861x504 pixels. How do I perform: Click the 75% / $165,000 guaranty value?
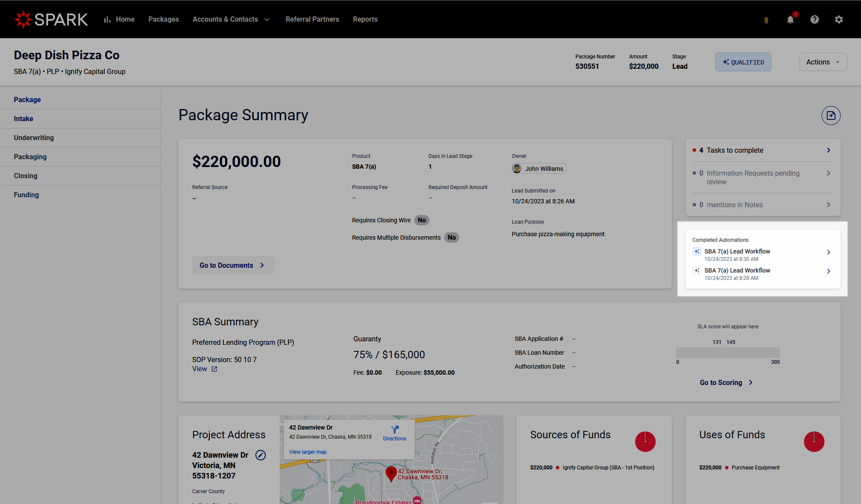389,355
